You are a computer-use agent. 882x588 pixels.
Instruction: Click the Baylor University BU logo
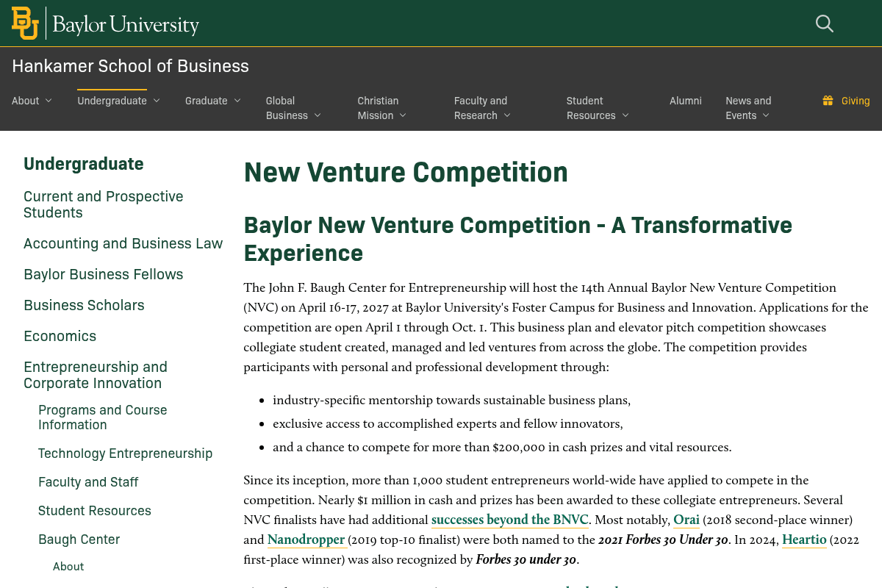click(25, 24)
